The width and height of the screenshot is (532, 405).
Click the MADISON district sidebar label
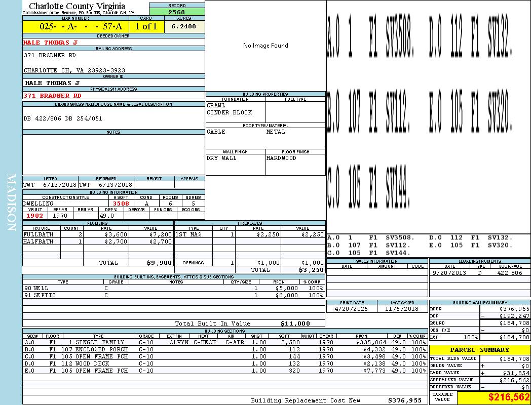coord(11,202)
